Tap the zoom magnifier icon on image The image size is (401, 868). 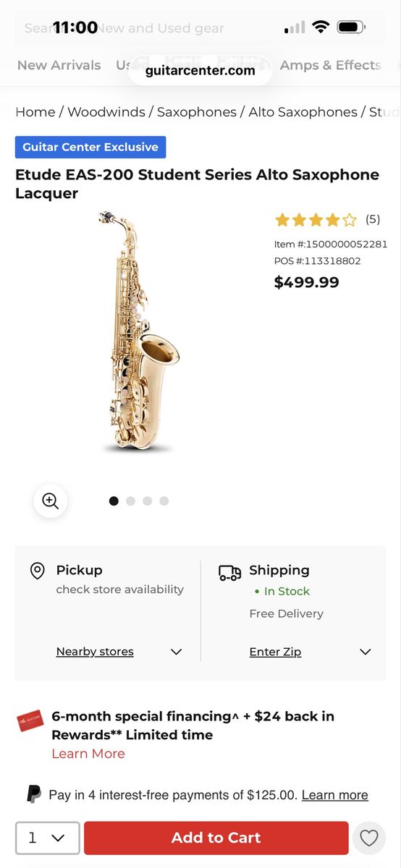pyautogui.click(x=51, y=501)
